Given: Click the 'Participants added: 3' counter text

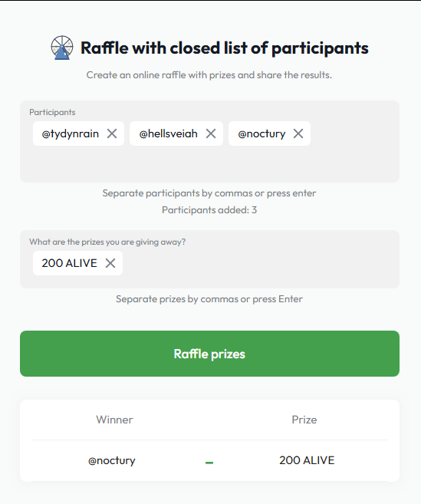Looking at the screenshot, I should tap(209, 210).
